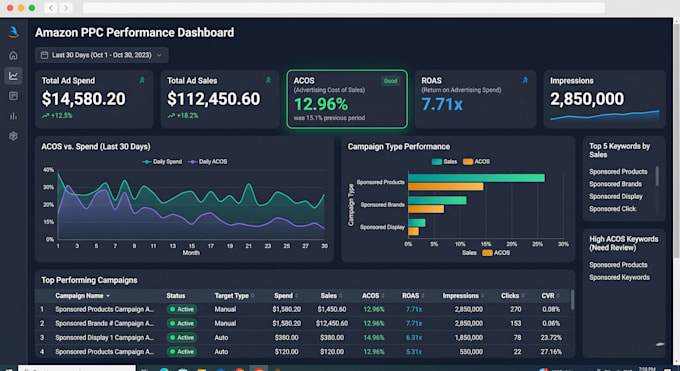Click Active status badge in row 1
Screen dimensions: 680x371
point(182,309)
